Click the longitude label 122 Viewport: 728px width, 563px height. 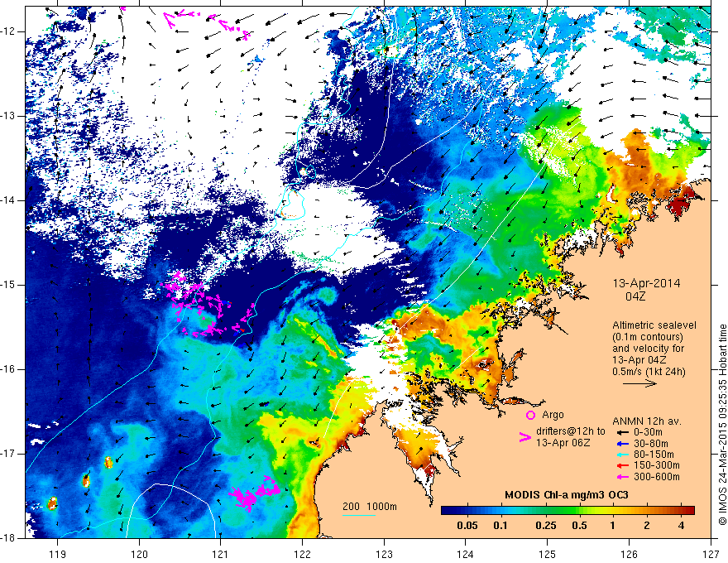point(302,554)
